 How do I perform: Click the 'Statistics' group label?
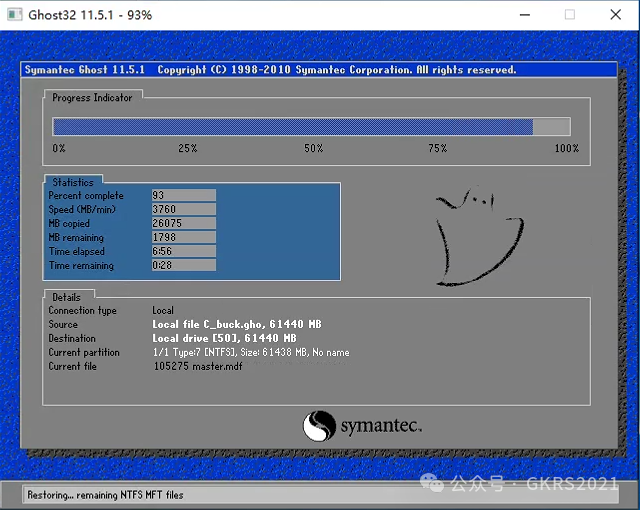[73, 182]
